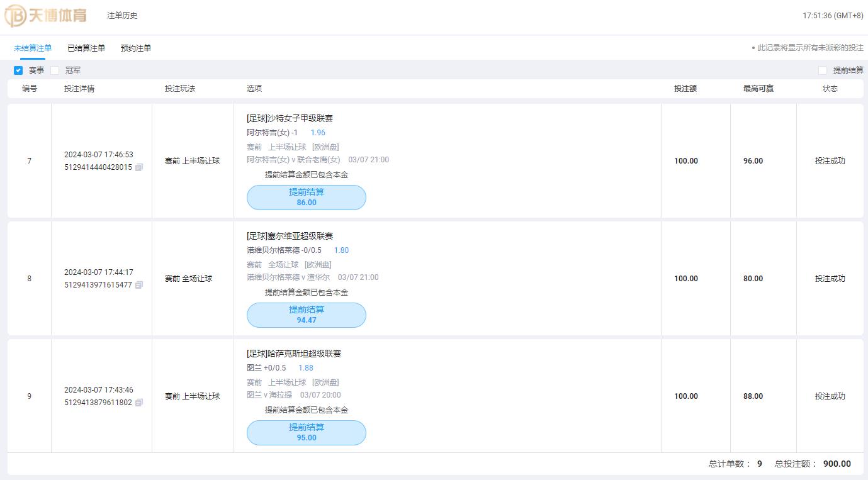868x480 pixels.
Task: Click the 17:51:36 (GMT+8) clock display
Action: (x=833, y=16)
